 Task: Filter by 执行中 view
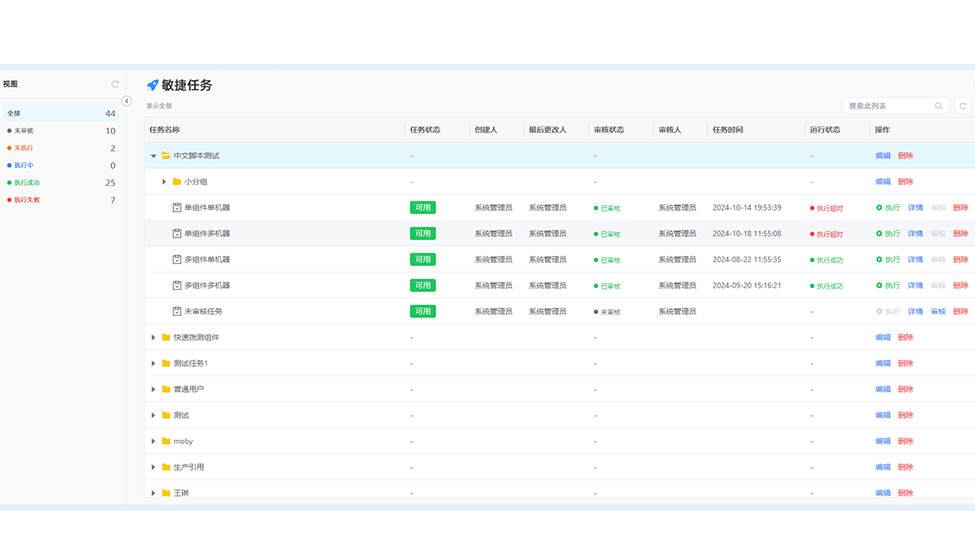pyautogui.click(x=61, y=165)
